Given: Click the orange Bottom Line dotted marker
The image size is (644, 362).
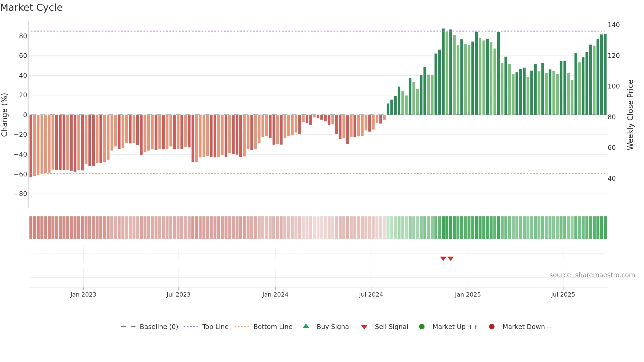Looking at the screenshot, I should (242, 327).
